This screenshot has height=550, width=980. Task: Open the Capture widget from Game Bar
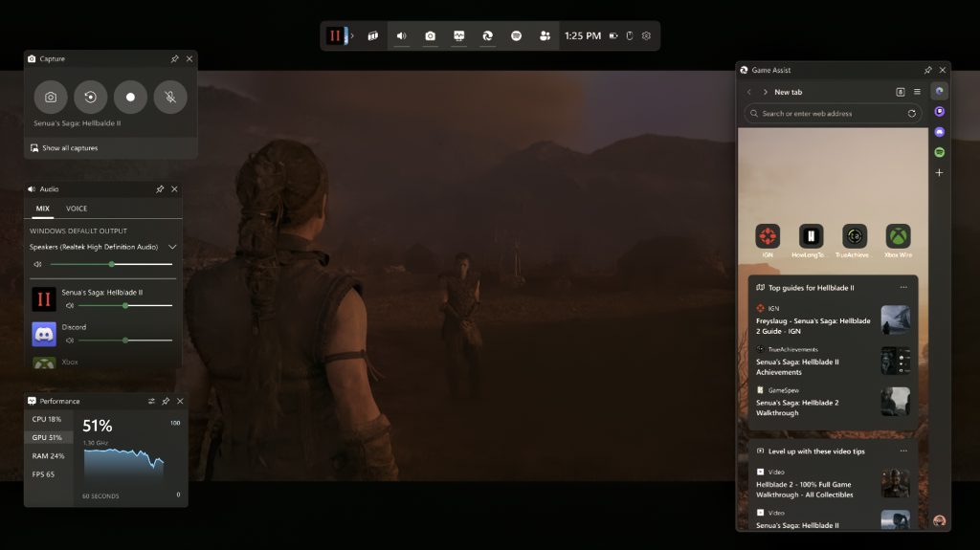pyautogui.click(x=430, y=35)
